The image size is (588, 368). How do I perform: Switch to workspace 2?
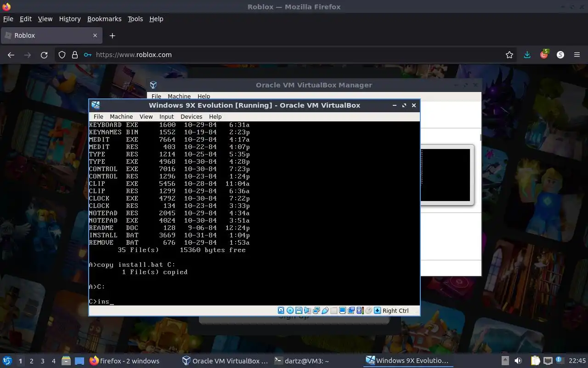31,361
